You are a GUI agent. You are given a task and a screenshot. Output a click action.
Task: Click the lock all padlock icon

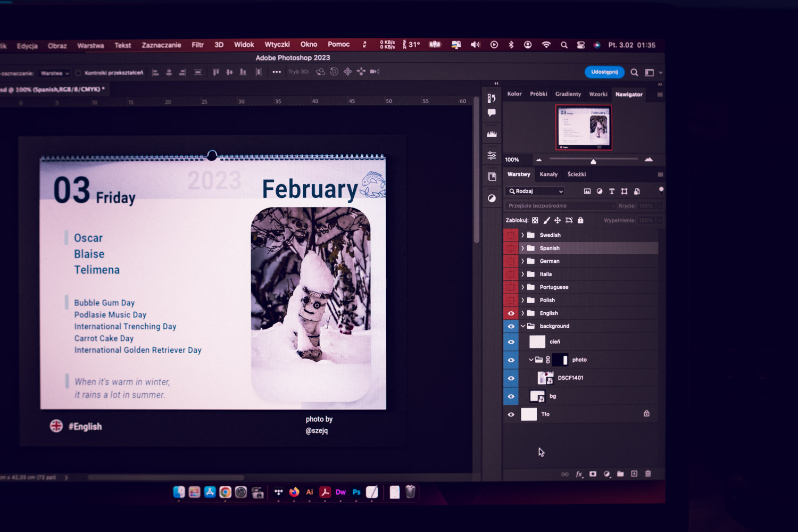(x=580, y=220)
